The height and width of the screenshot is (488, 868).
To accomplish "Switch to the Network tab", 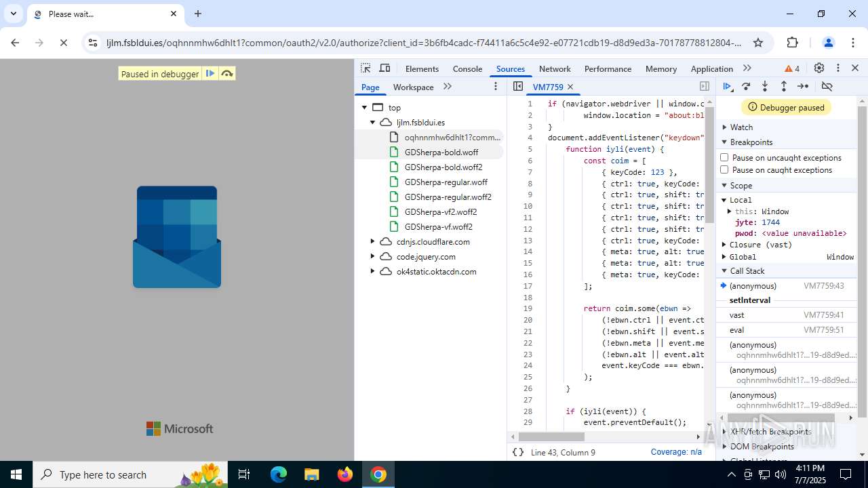I will [555, 68].
